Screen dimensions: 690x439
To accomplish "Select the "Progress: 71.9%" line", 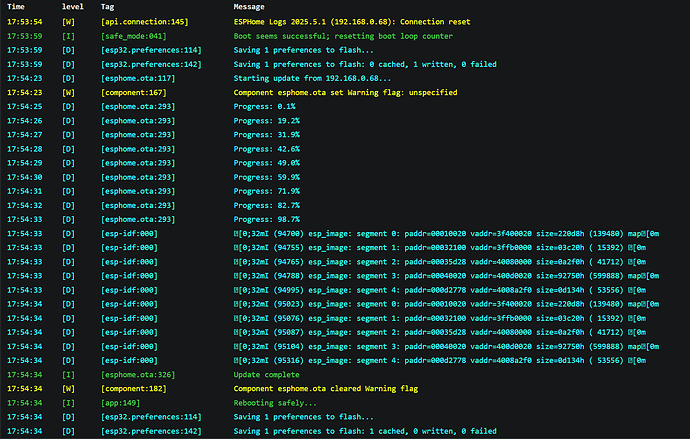I will point(267,191).
